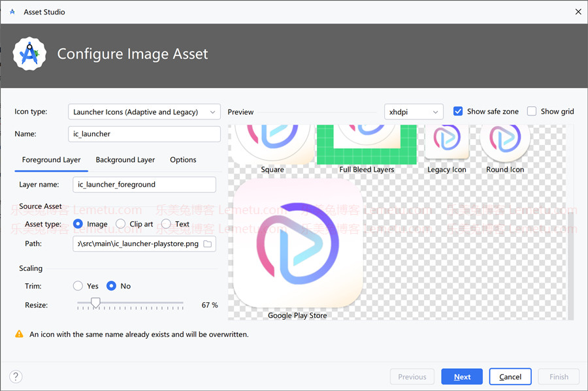The width and height of the screenshot is (588, 391).
Task: Click the Legacy Icon preview
Action: point(446,140)
